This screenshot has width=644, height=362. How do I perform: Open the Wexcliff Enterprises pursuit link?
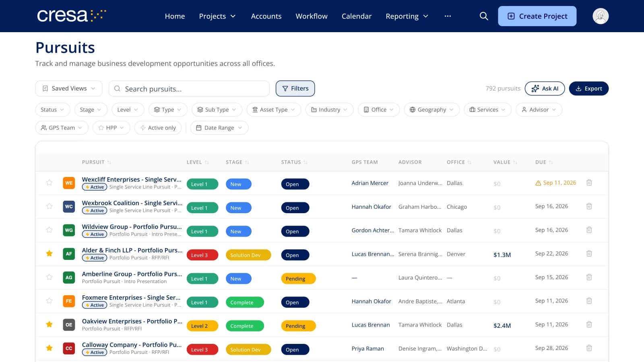pos(132,179)
